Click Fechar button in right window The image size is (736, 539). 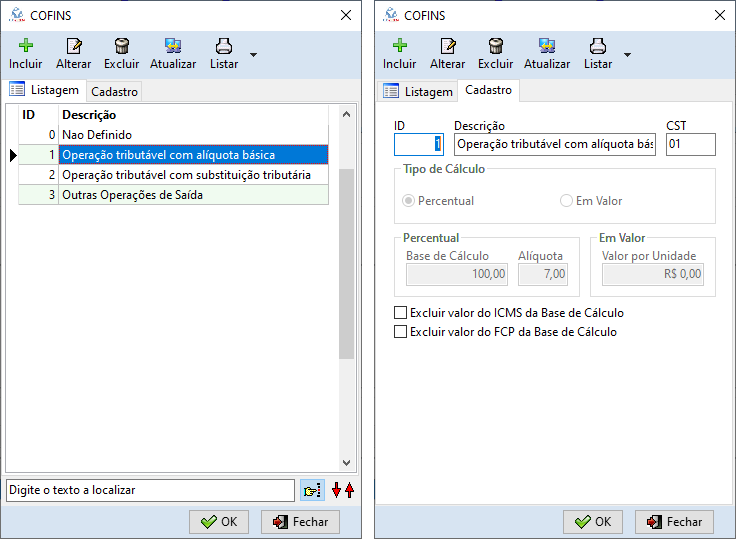pos(675,522)
